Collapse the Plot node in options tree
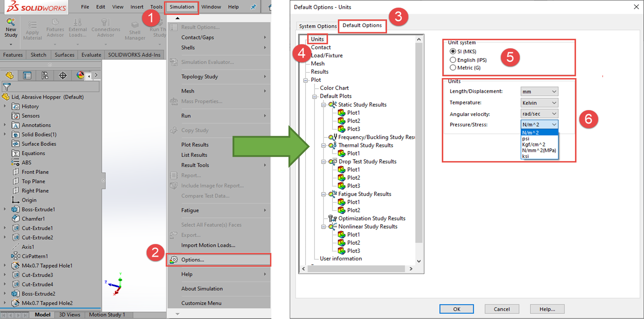Image resolution: width=644 pixels, height=319 pixels. (x=306, y=80)
